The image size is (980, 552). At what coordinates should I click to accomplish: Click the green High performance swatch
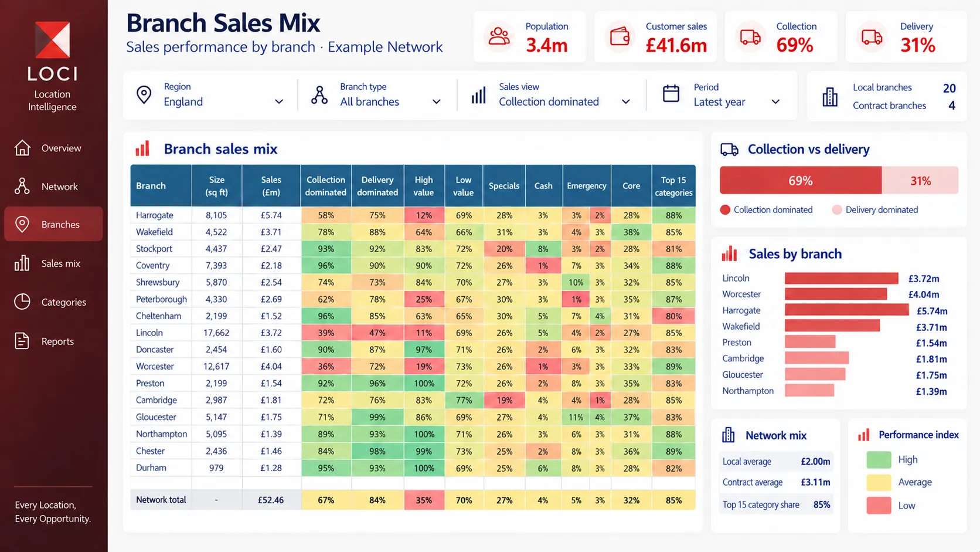(x=879, y=459)
